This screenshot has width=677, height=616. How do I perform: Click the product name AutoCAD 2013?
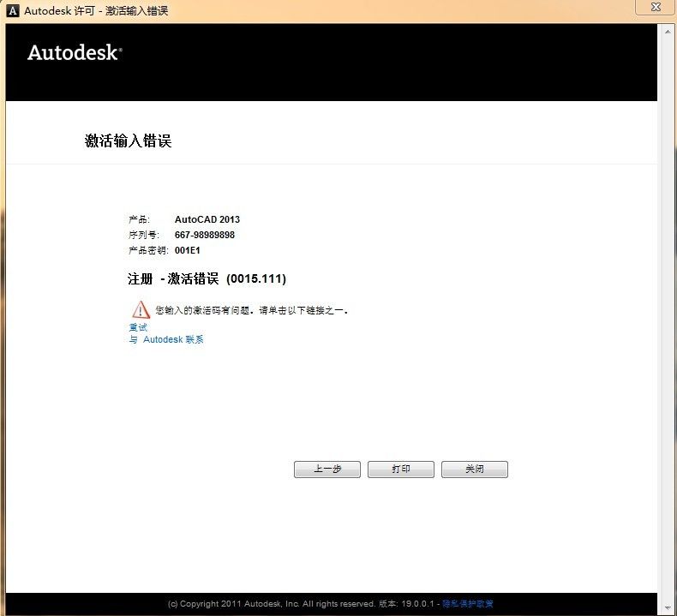point(207,219)
